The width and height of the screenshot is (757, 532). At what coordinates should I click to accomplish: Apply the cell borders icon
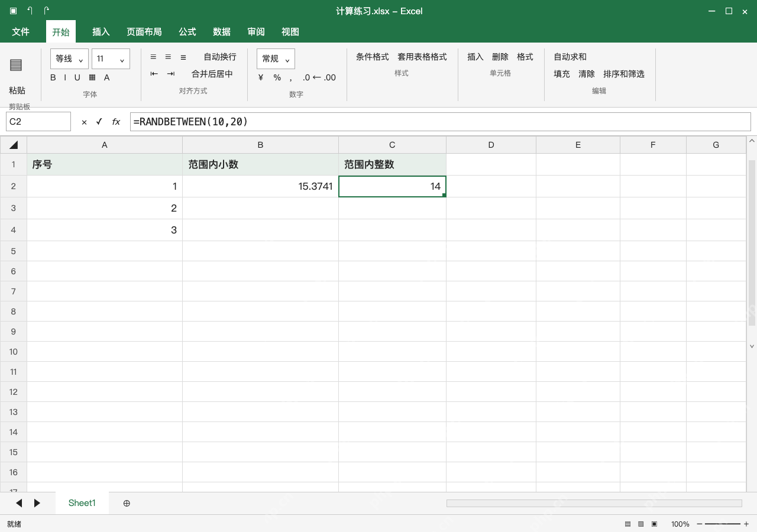(x=92, y=77)
